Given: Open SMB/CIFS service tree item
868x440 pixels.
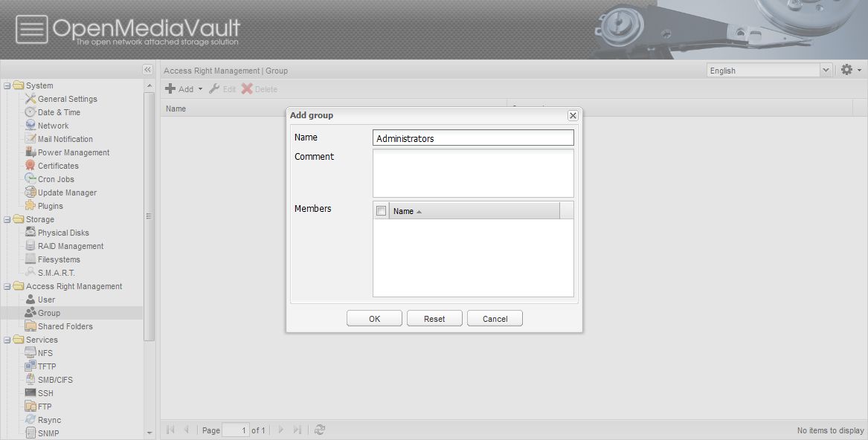Looking at the screenshot, I should [x=55, y=380].
